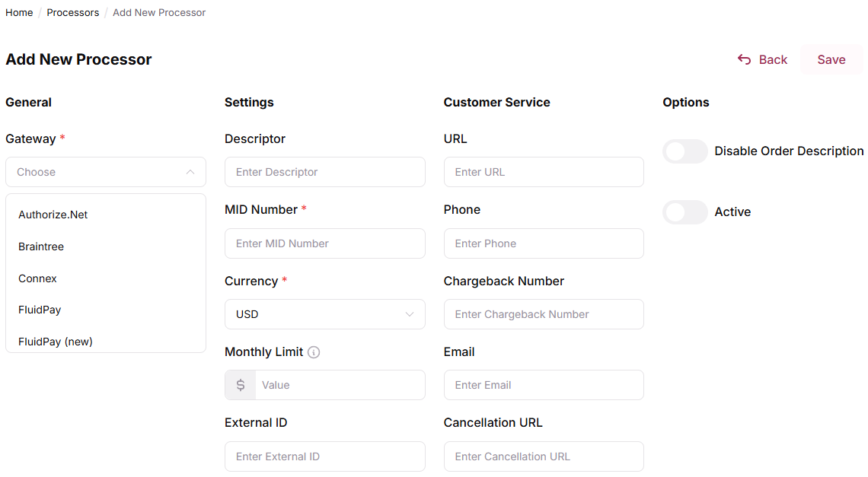Screen dimensions: 868x477
Task: Go to Home breadcrumb
Action: pos(19,12)
